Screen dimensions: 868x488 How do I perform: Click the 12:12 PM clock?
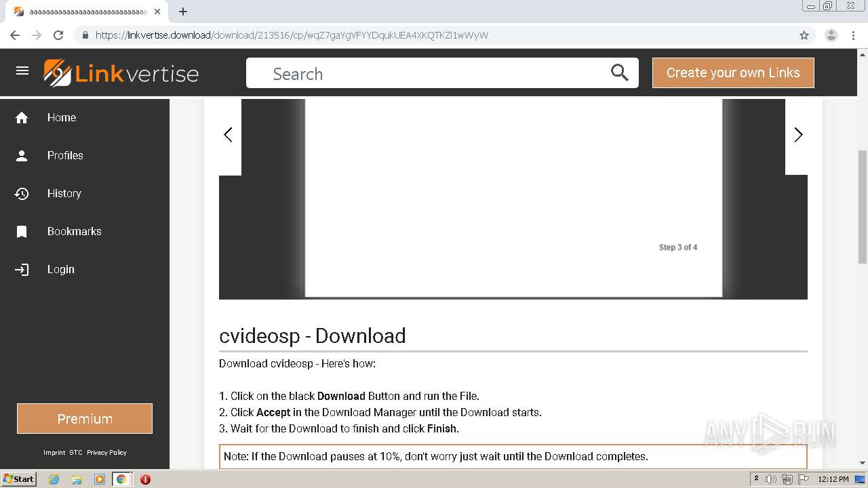833,479
